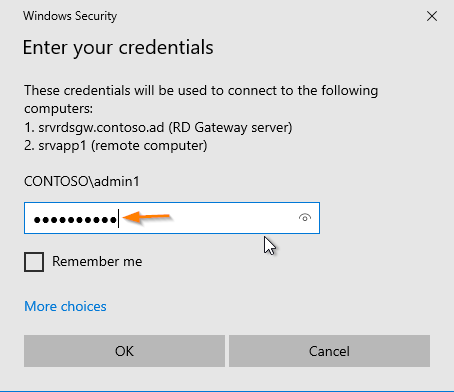This screenshot has width=454, height=392.
Task: Click the blank title bar area
Action: (267, 16)
